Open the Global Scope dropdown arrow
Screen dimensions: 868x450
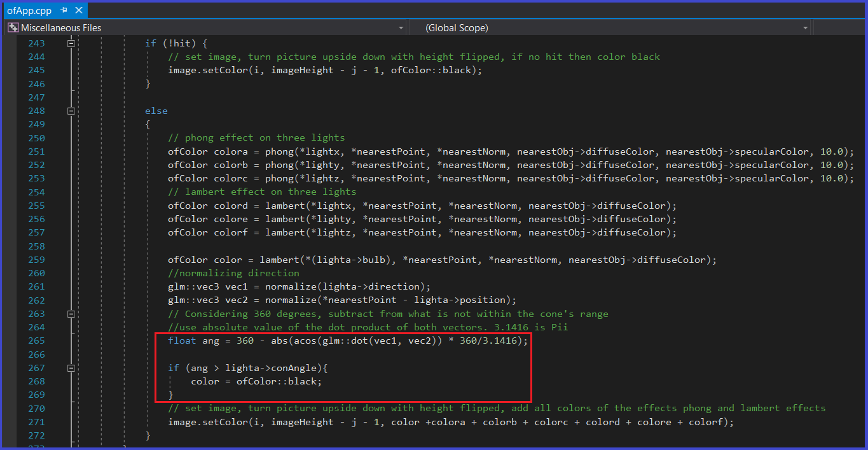(x=806, y=28)
